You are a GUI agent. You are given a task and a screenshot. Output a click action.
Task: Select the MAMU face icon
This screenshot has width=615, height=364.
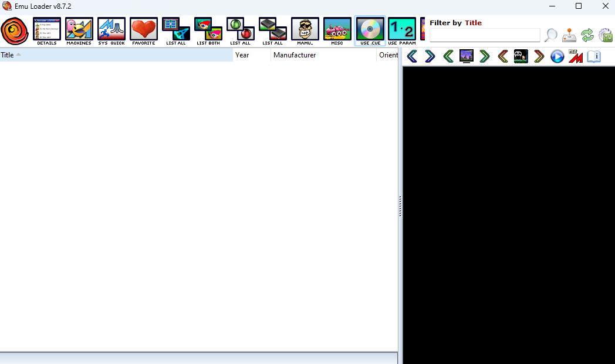(x=305, y=29)
